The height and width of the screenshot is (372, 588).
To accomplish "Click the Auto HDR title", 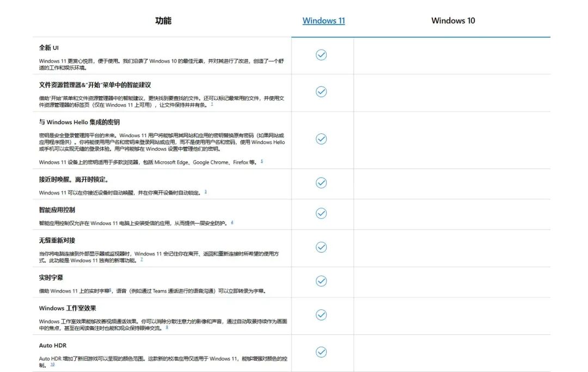I will tap(52, 345).
